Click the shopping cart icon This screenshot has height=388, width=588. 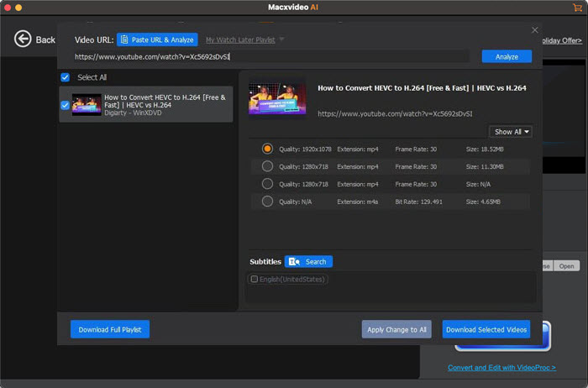coord(576,8)
